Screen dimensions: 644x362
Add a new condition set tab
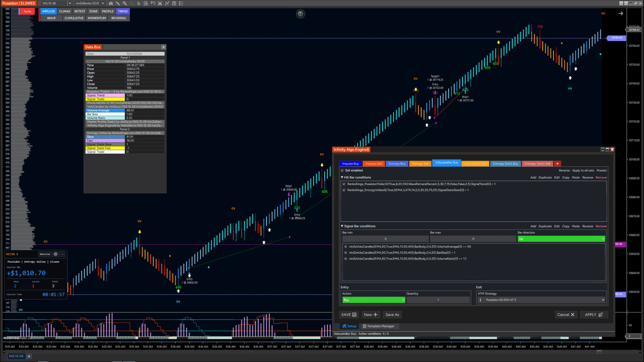558,164
